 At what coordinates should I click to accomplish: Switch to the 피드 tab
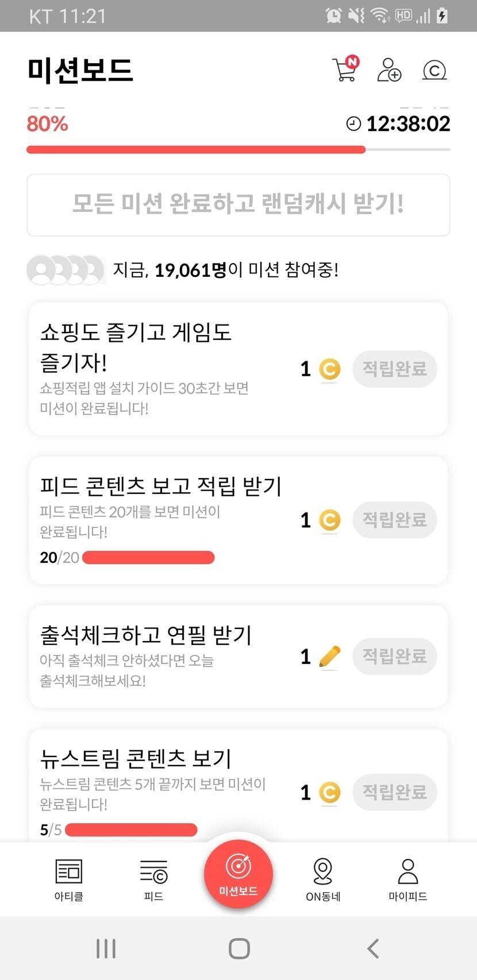coord(153,879)
